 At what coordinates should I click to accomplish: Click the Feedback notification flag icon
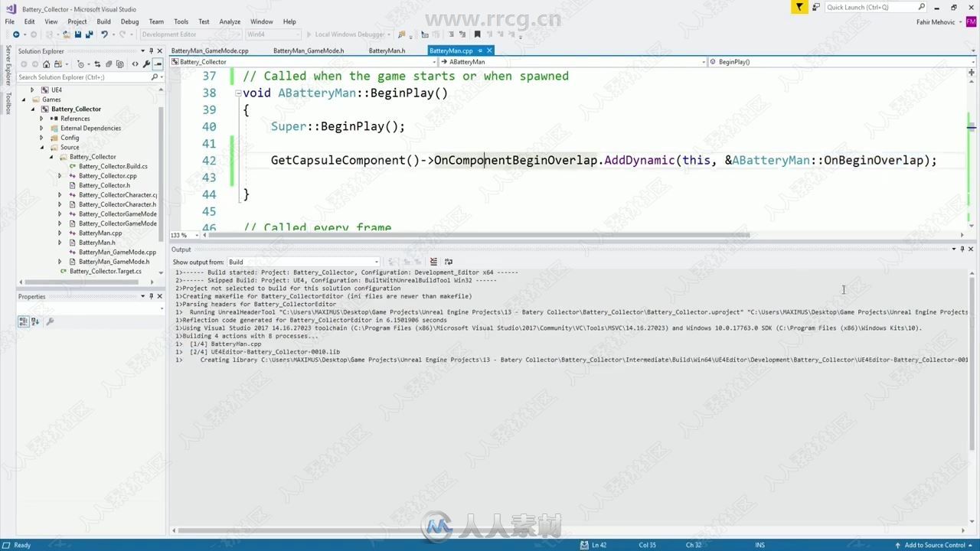point(799,7)
